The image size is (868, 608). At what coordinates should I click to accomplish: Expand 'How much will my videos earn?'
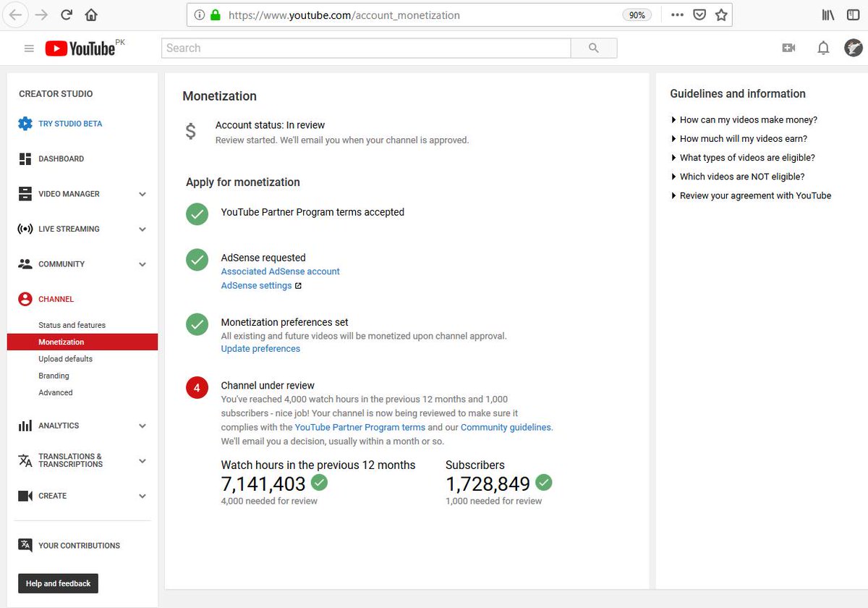(739, 139)
